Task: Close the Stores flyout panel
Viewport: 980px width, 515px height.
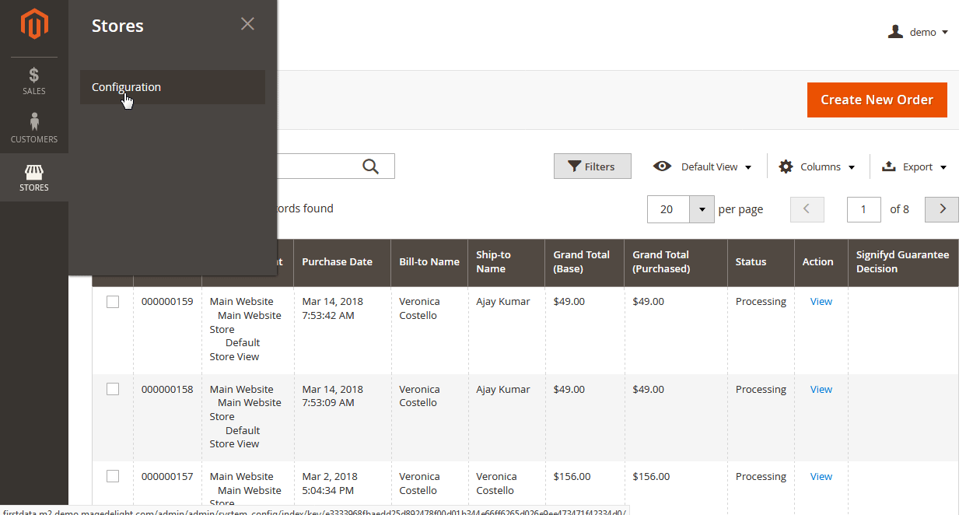Action: 247,24
